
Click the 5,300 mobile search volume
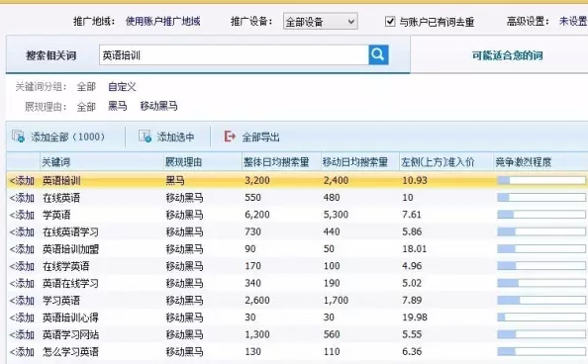pos(336,215)
